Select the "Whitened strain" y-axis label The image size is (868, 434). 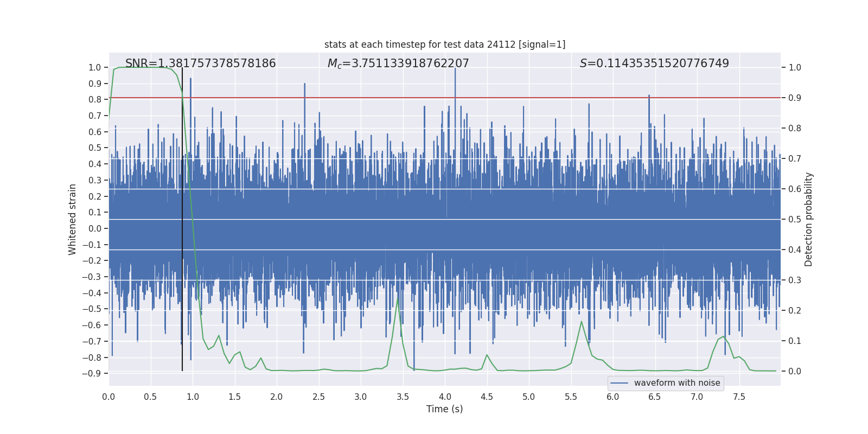[72, 219]
